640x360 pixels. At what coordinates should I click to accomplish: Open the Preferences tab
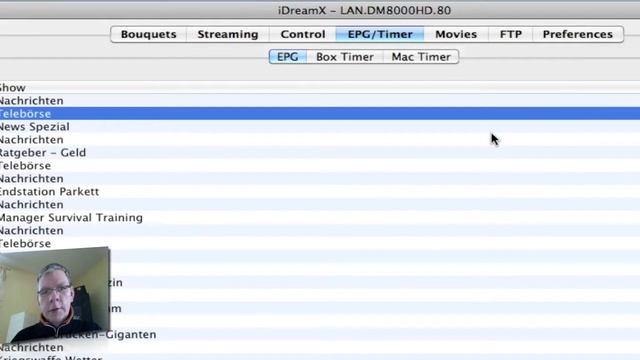pyautogui.click(x=578, y=34)
